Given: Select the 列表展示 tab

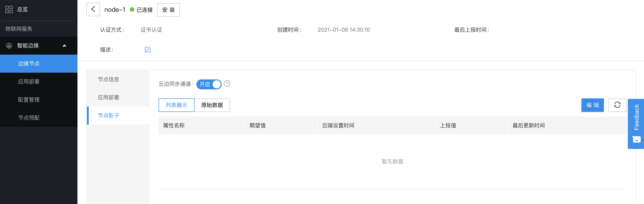Looking at the screenshot, I should coord(177,105).
